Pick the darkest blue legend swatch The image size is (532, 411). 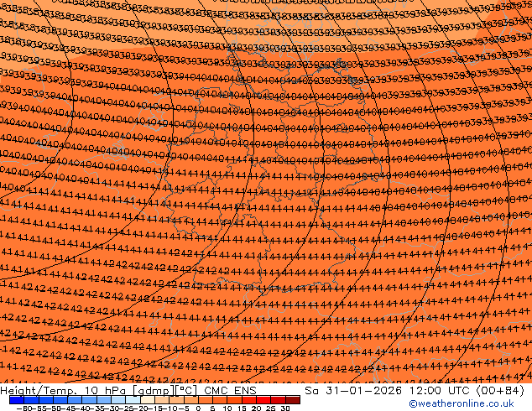[x=16, y=400]
